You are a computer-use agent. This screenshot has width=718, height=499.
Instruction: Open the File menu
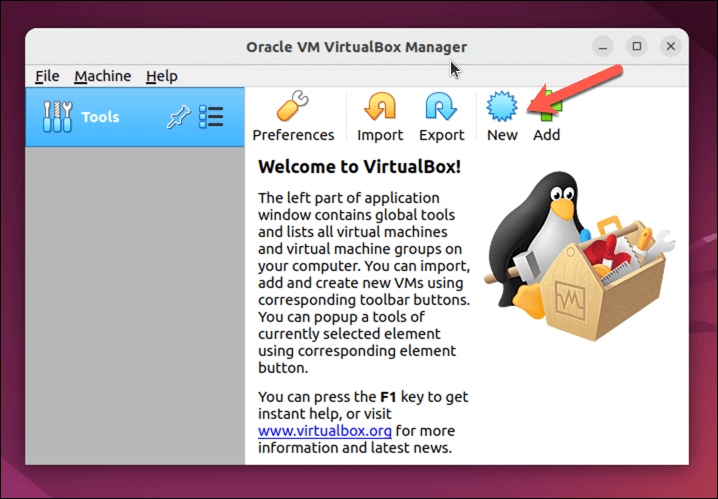point(47,76)
